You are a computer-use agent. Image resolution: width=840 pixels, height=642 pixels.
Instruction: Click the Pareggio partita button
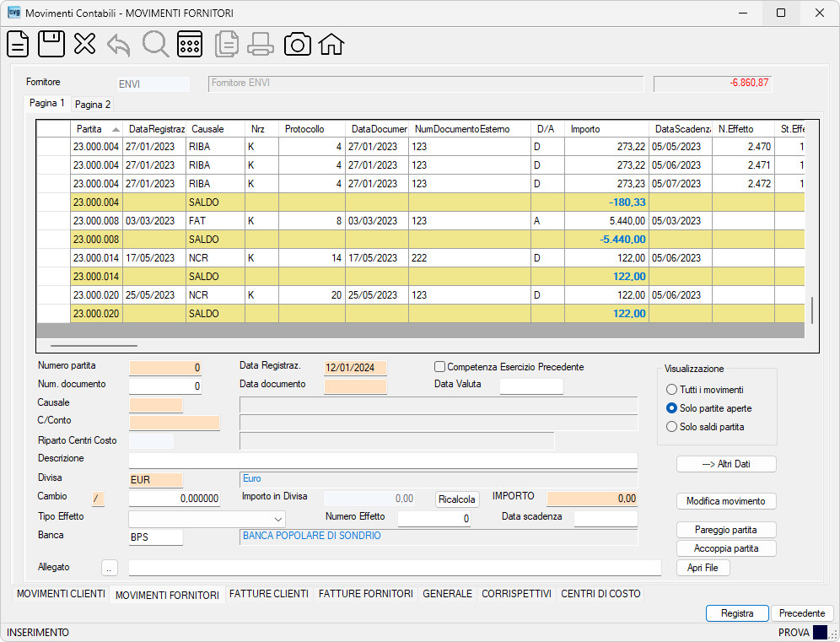(x=726, y=530)
